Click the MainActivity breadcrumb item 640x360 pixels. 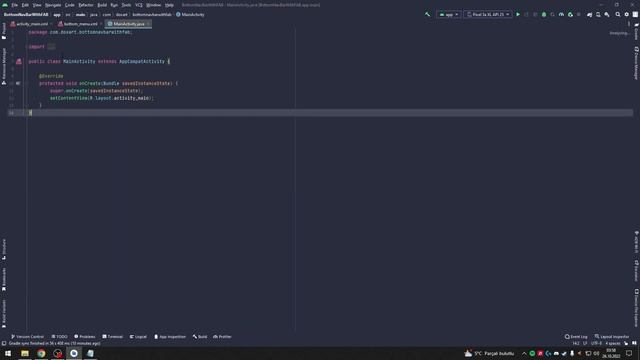(190, 14)
